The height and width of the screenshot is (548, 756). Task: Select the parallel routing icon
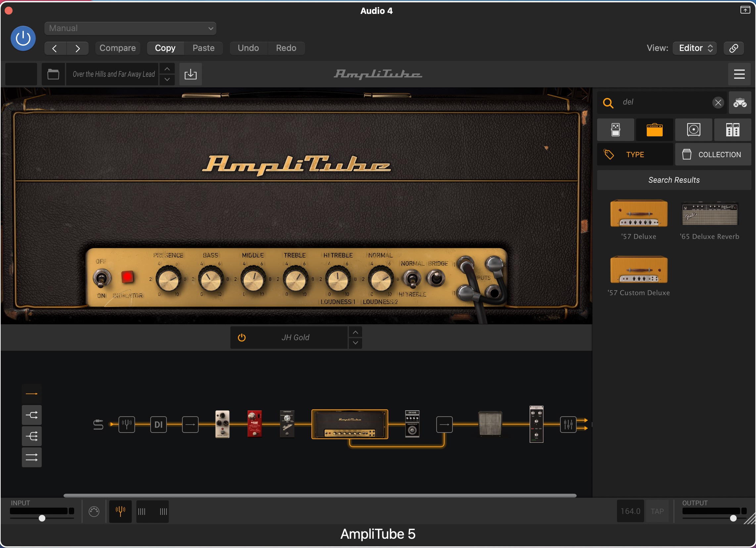(32, 458)
